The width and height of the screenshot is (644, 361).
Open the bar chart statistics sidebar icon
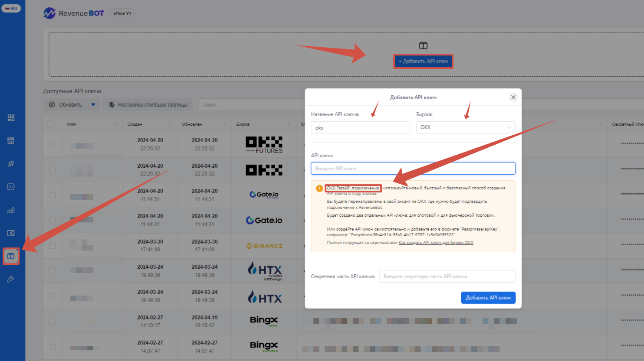point(11,210)
